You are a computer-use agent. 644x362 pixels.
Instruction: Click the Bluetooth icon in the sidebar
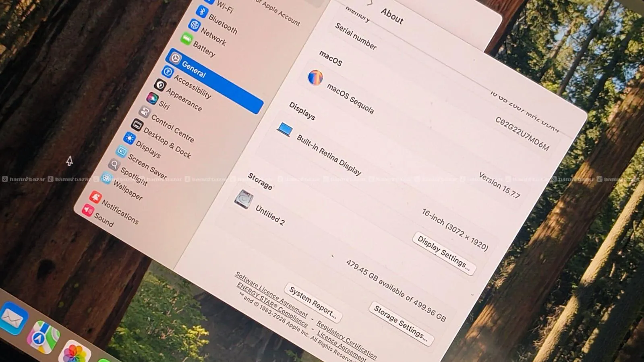coord(202,11)
